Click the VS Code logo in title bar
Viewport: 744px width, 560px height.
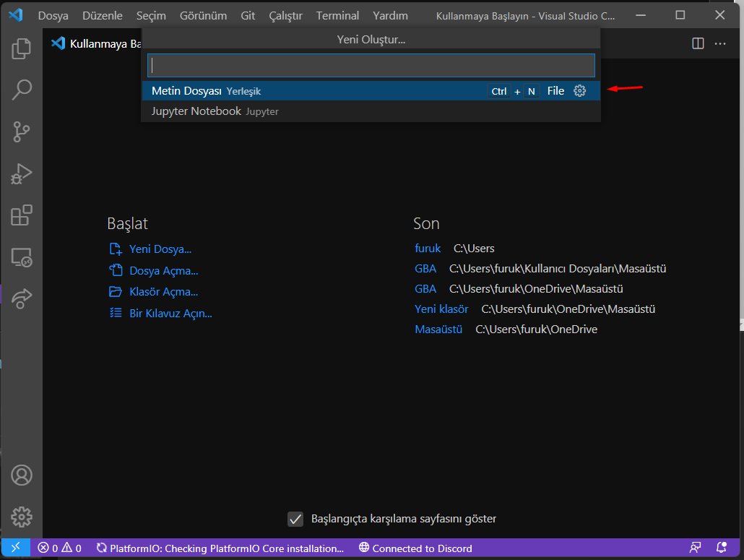click(x=16, y=15)
